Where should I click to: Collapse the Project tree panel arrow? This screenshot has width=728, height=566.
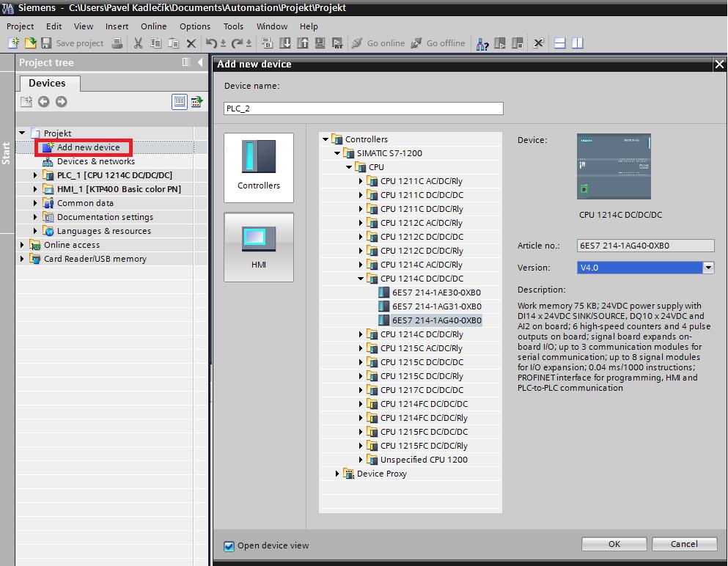pos(200,62)
